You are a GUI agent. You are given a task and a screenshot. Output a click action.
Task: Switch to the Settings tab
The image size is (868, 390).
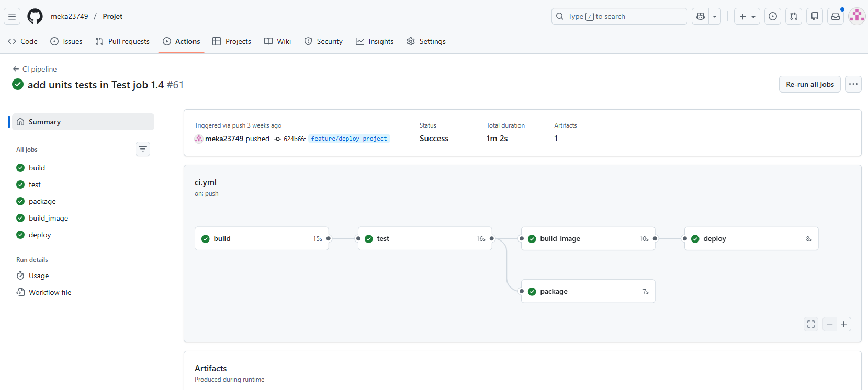click(x=426, y=41)
